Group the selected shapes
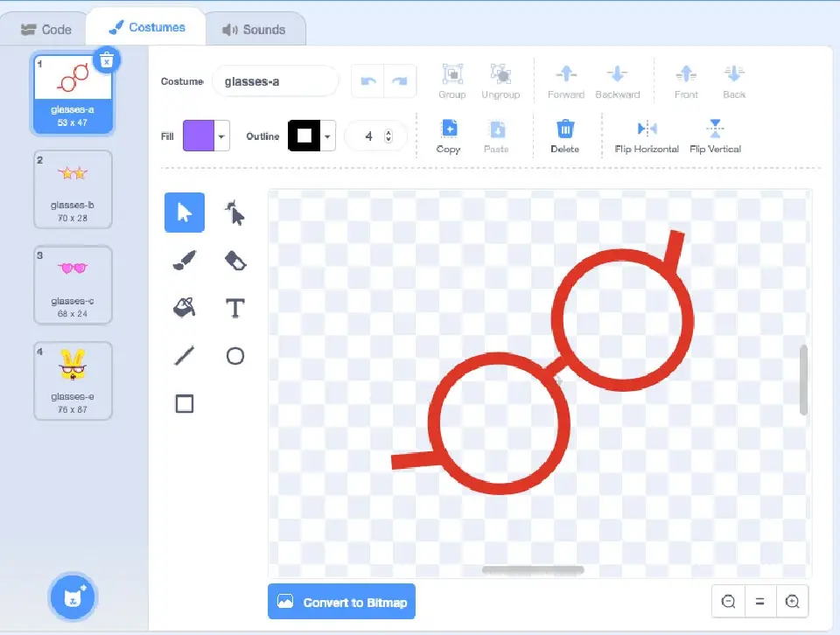840x635 pixels. (452, 81)
